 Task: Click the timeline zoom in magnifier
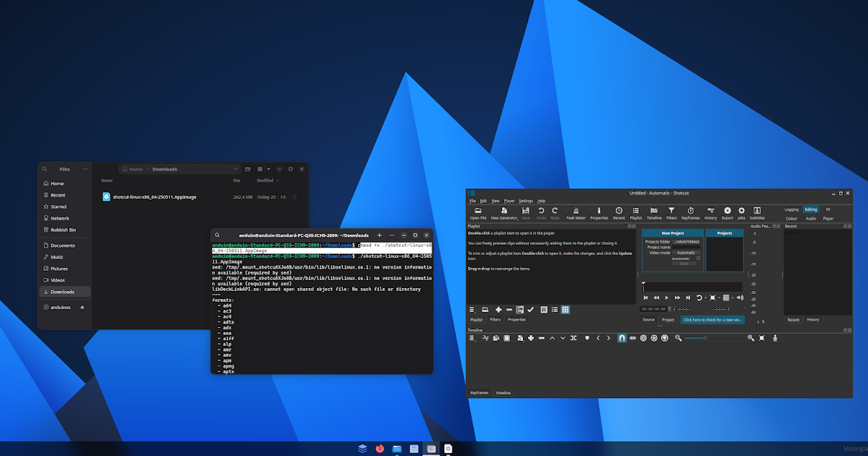tap(751, 338)
